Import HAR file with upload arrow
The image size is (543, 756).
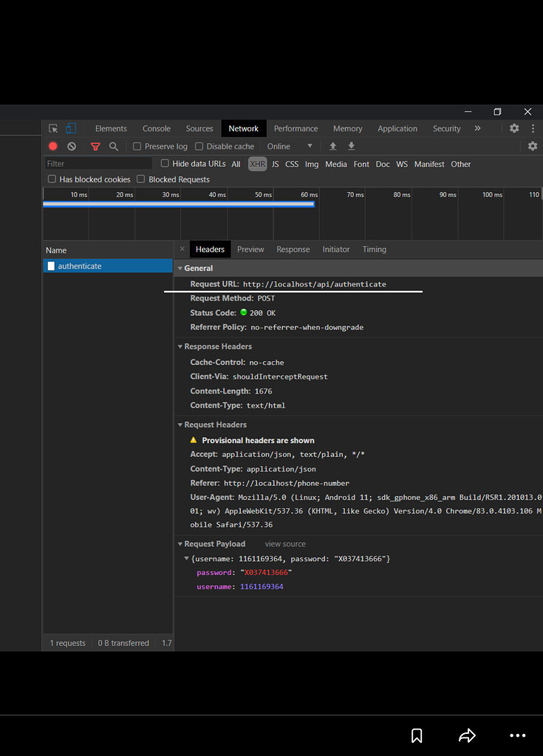[332, 146]
